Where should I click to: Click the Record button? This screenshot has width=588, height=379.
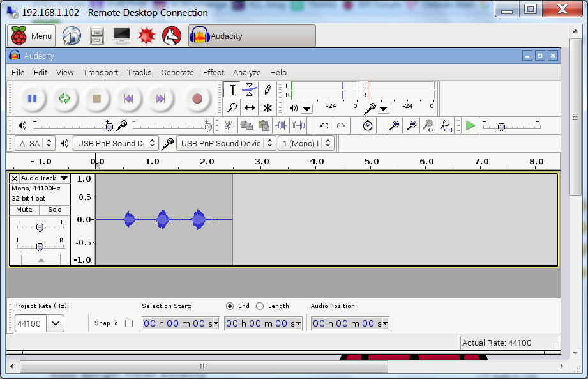197,98
